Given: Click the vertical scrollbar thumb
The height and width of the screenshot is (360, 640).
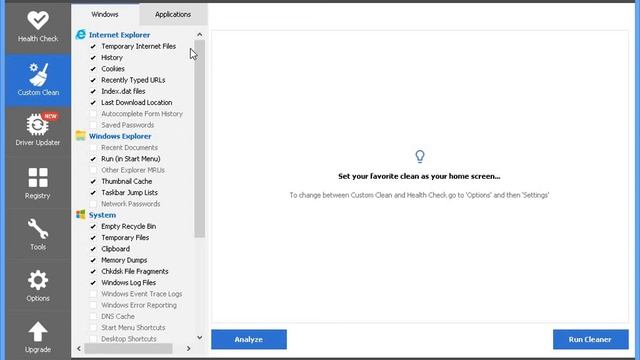Looking at the screenshot, I should pyautogui.click(x=200, y=139).
